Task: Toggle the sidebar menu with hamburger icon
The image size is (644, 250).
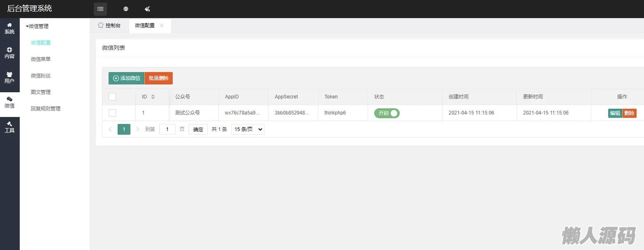Action: point(100,9)
